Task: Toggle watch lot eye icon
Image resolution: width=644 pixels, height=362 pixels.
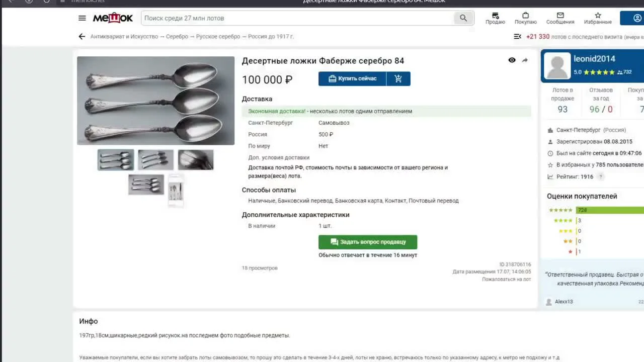Action: (x=512, y=60)
